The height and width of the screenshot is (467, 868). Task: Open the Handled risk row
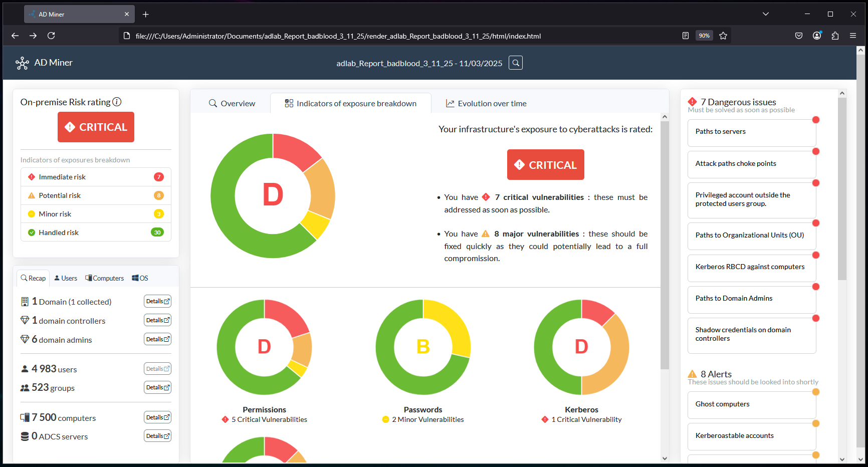tap(96, 232)
